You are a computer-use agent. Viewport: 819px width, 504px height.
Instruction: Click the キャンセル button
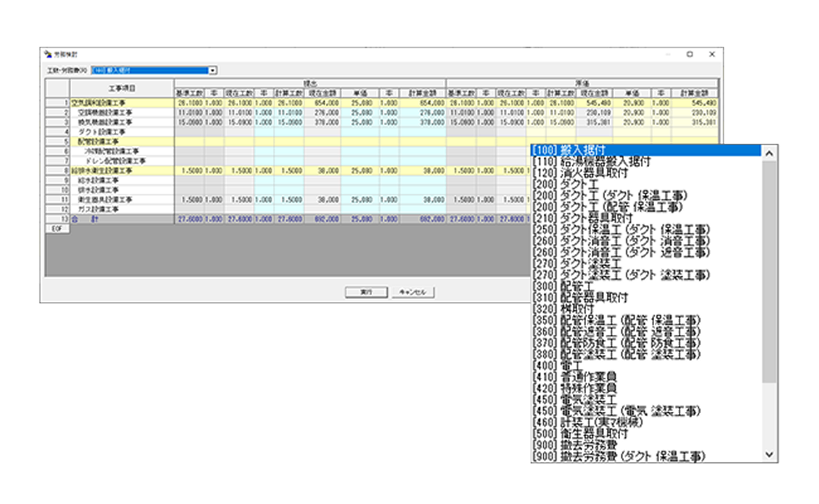(413, 292)
